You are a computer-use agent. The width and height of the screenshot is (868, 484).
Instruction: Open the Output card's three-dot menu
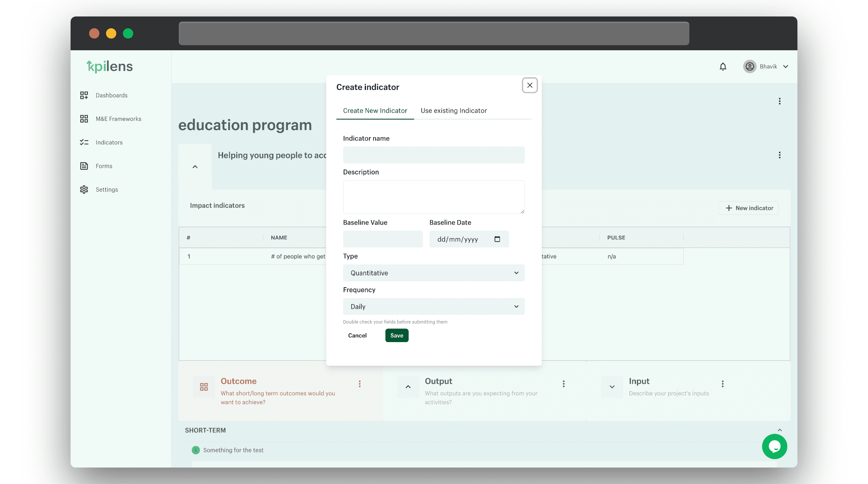point(563,384)
